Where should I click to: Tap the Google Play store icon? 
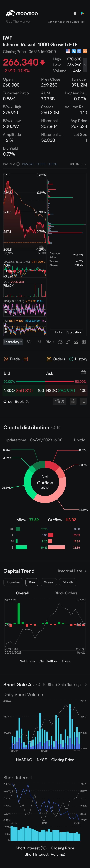click(82, 13)
